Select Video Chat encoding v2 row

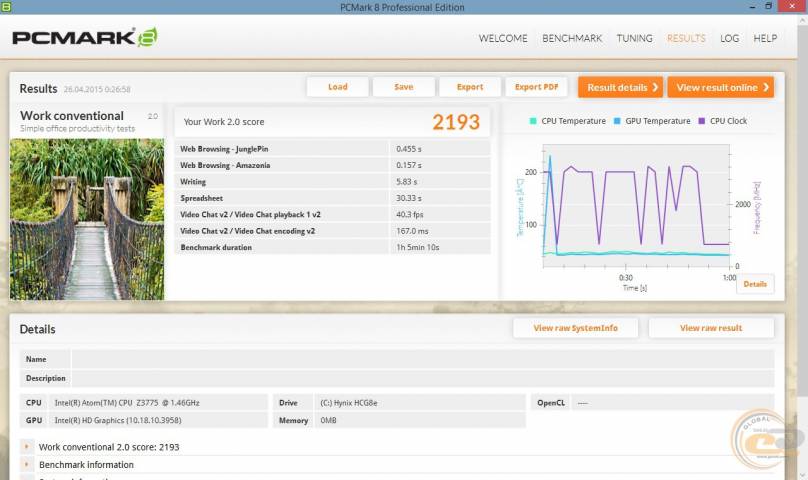332,231
